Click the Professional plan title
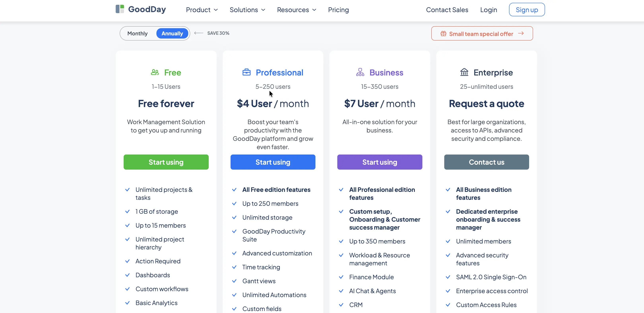Viewport: 644px width, 313px height. coord(279,72)
